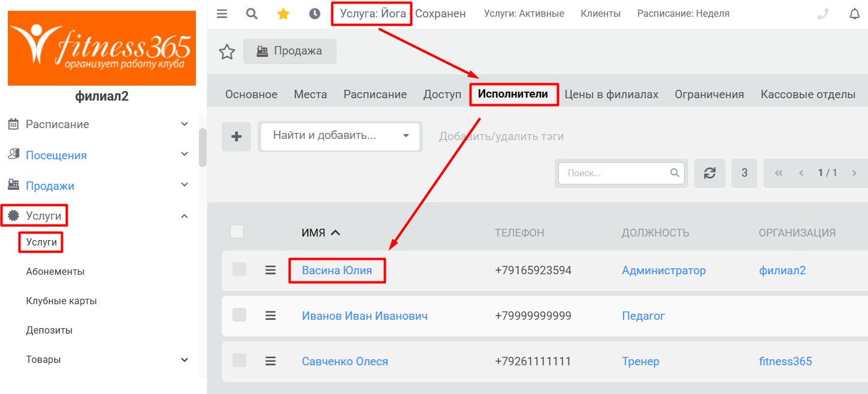The width and height of the screenshot is (868, 394).
Task: Open Иванов Иван Иванович profile link
Action: click(365, 316)
